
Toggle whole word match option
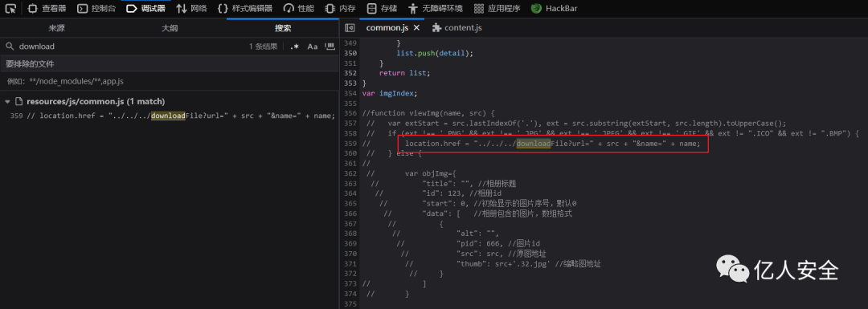pyautogui.click(x=330, y=47)
